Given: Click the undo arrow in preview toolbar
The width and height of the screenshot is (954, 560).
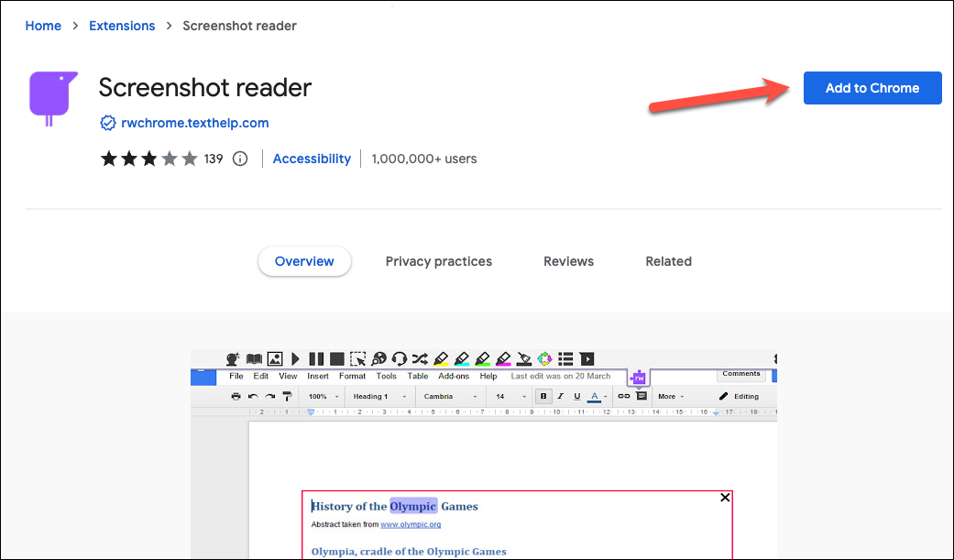Looking at the screenshot, I should coord(253,396).
